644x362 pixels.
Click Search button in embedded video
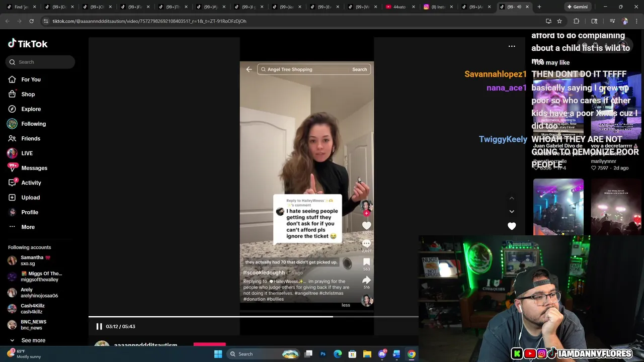[x=359, y=69]
